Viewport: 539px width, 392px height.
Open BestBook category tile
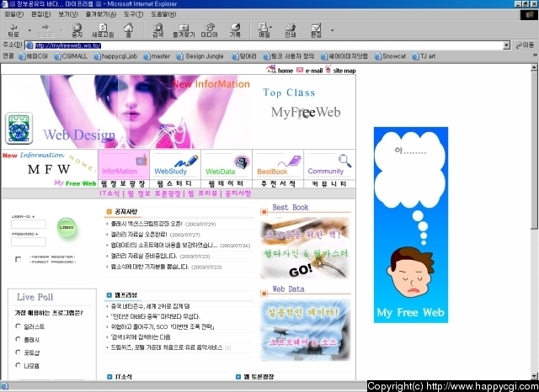(278, 165)
